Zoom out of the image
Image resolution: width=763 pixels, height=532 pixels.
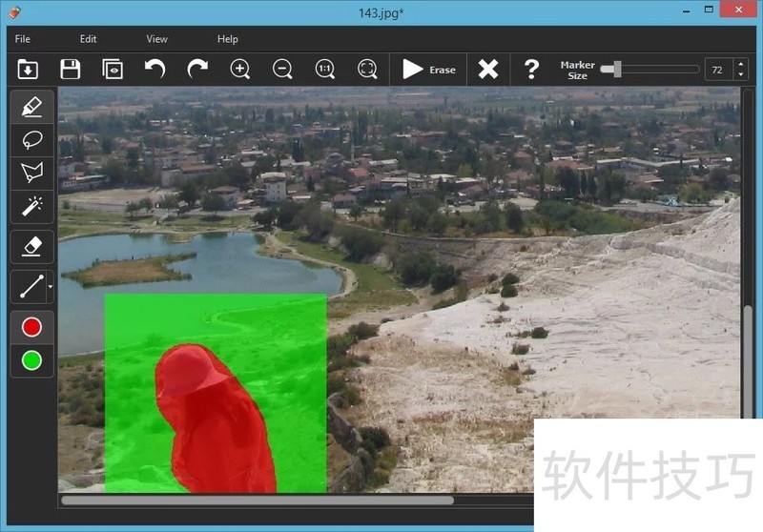(282, 69)
